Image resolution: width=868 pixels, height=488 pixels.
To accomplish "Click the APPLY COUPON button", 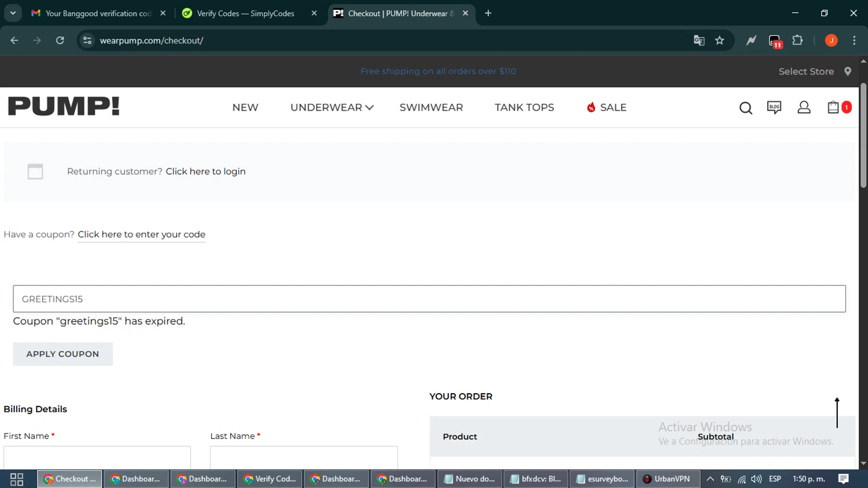I will coord(62,354).
